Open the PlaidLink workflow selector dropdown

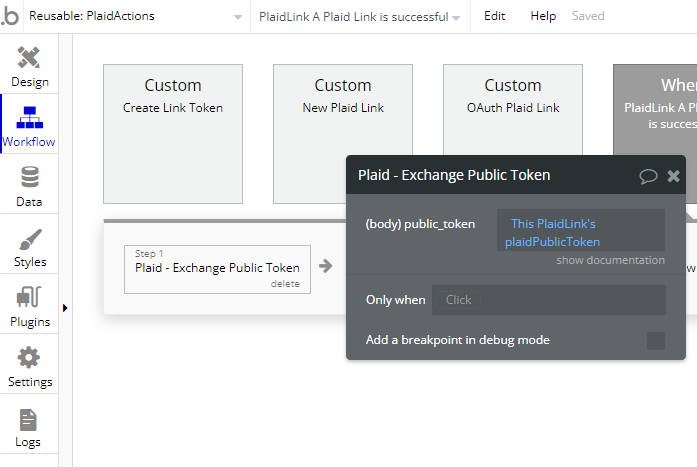point(360,16)
